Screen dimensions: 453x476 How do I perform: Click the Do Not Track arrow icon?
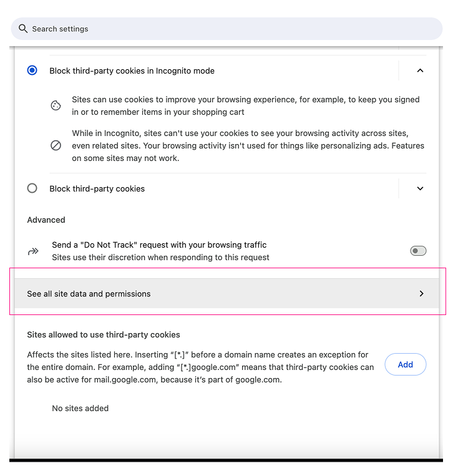coord(33,251)
